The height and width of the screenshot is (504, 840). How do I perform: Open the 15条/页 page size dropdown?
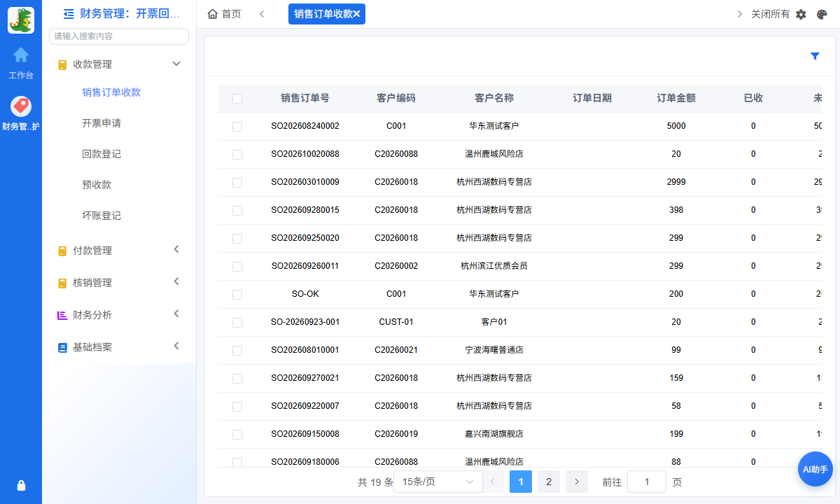438,482
